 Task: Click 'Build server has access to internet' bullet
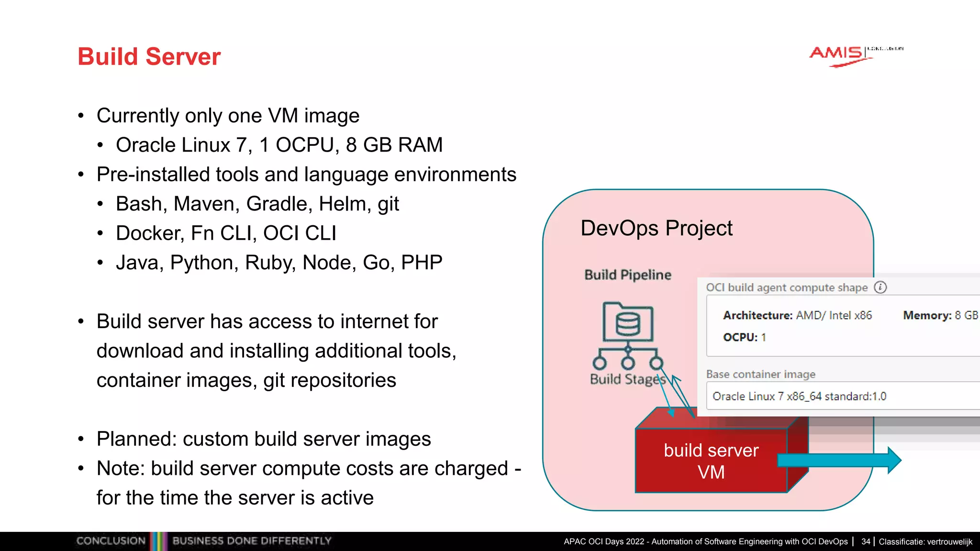click(x=277, y=351)
